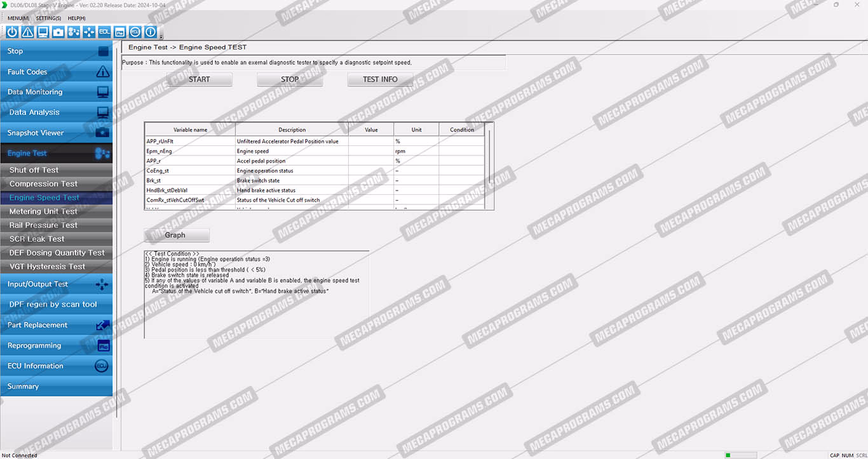
Task: Click the Description column header
Action: point(292,130)
